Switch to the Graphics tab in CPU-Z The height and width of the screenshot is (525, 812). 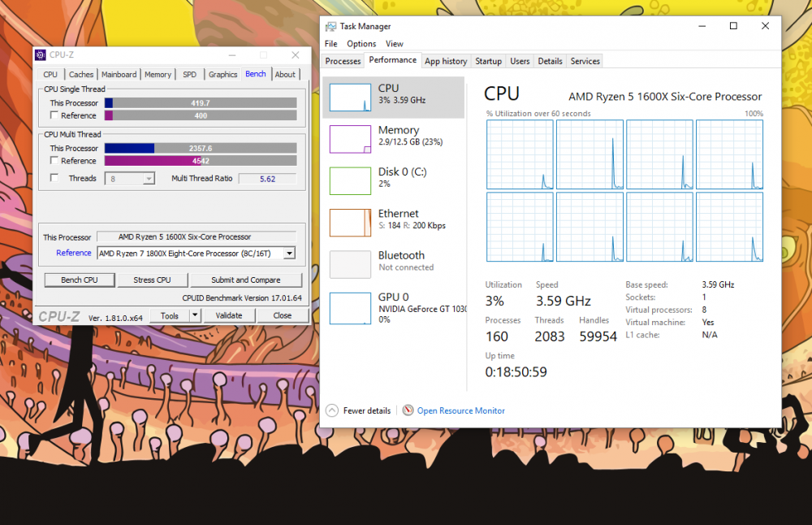coord(223,75)
